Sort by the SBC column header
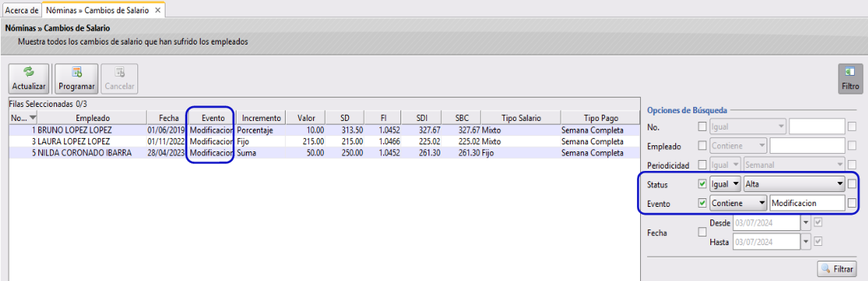Image resolution: width=868 pixels, height=281 pixels. 461,118
